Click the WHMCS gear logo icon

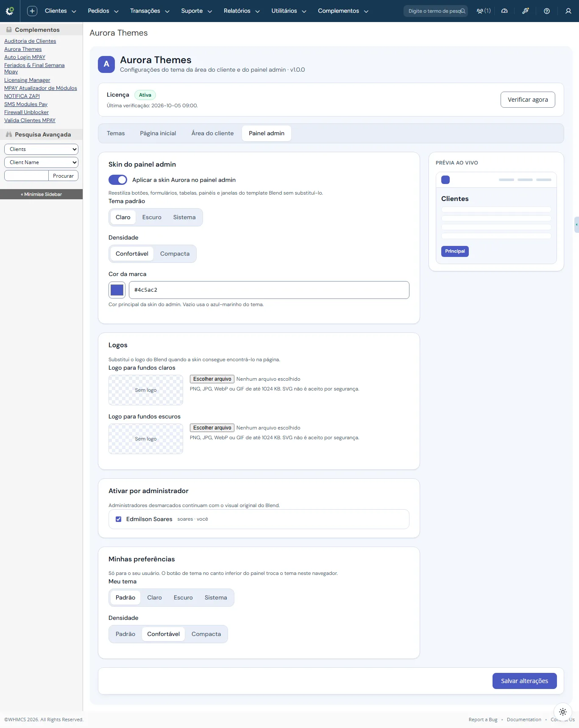[10, 11]
